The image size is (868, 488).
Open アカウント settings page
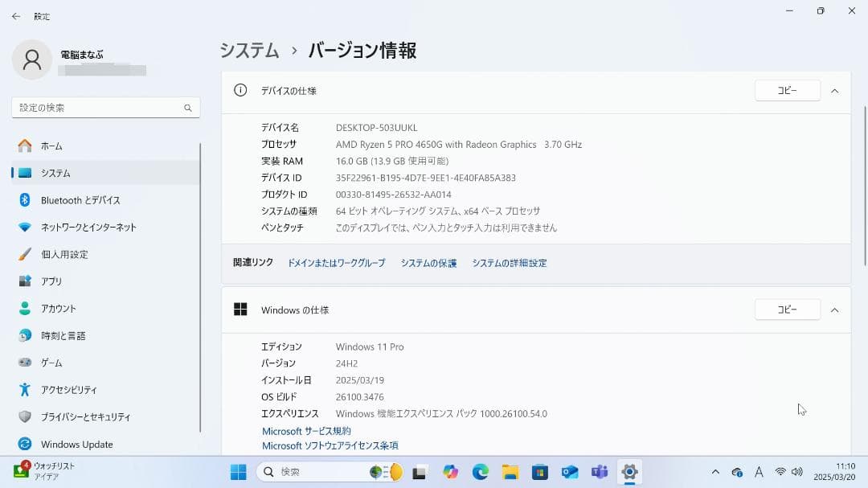(56, 308)
